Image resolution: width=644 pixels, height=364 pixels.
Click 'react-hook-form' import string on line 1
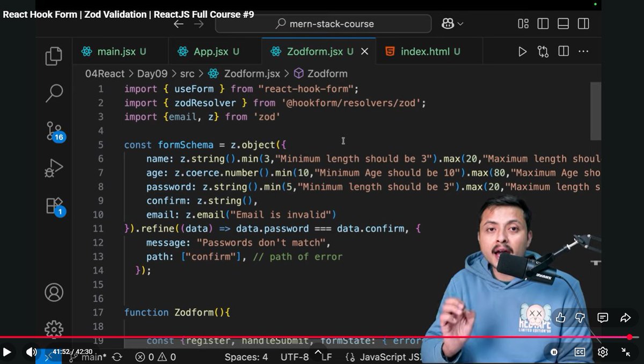(306, 89)
